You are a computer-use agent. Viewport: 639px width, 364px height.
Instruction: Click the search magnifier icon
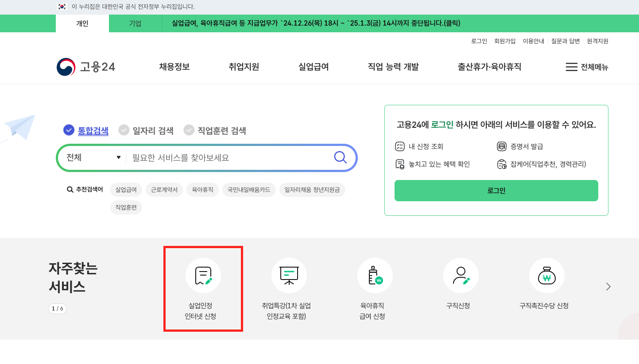coord(340,157)
